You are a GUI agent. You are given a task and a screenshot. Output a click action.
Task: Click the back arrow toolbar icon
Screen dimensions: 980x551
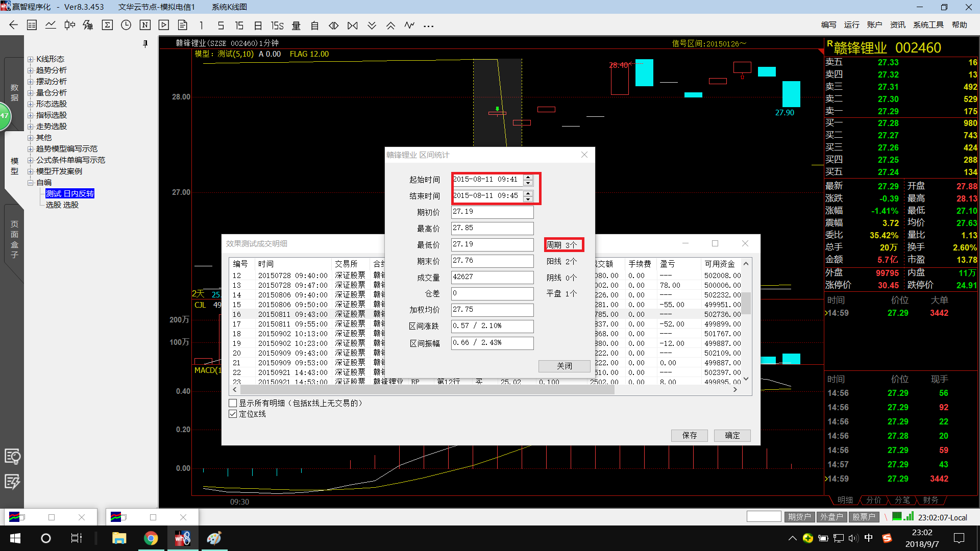[14, 25]
